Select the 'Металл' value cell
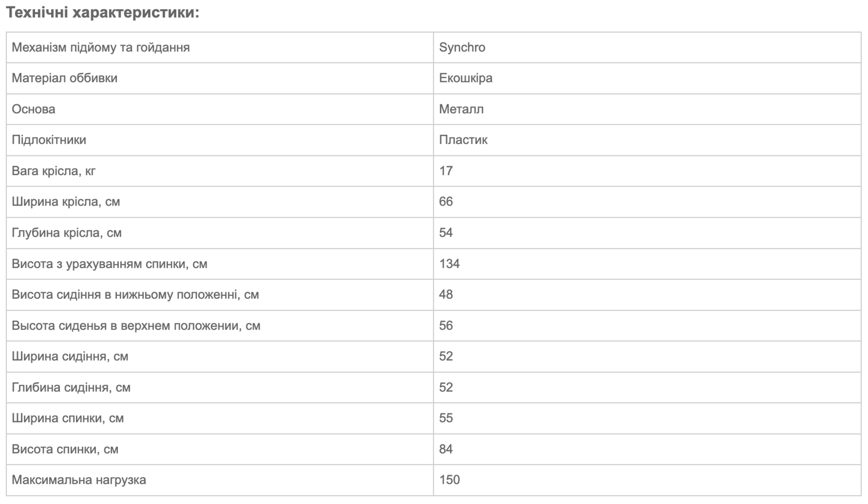868x504 pixels. 461,109
